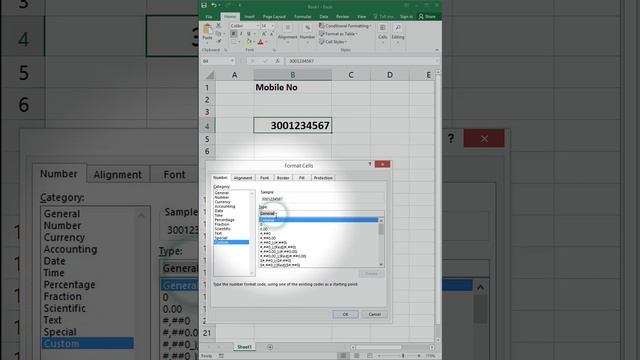
Task: Click cell B1 with Mobile No
Action: click(293, 87)
